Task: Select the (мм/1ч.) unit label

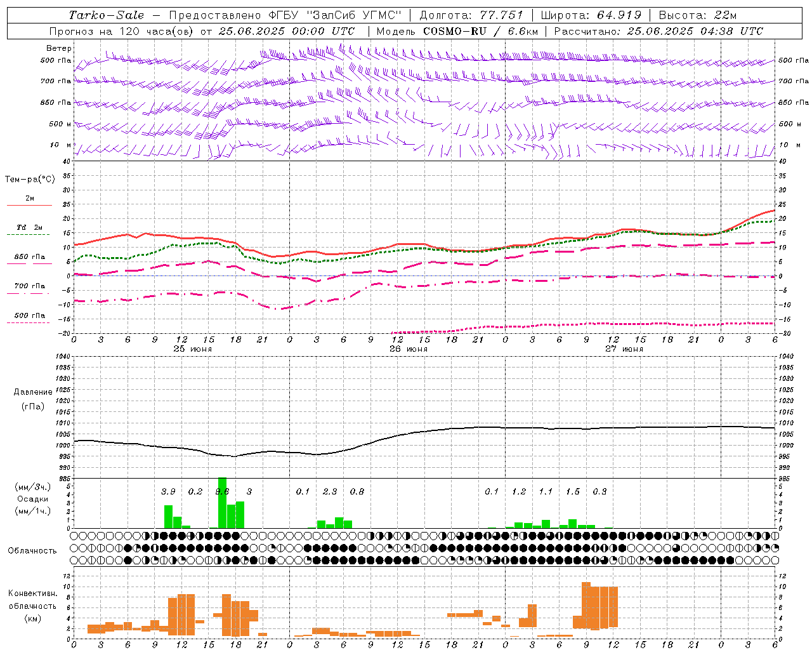Action: pyautogui.click(x=32, y=511)
